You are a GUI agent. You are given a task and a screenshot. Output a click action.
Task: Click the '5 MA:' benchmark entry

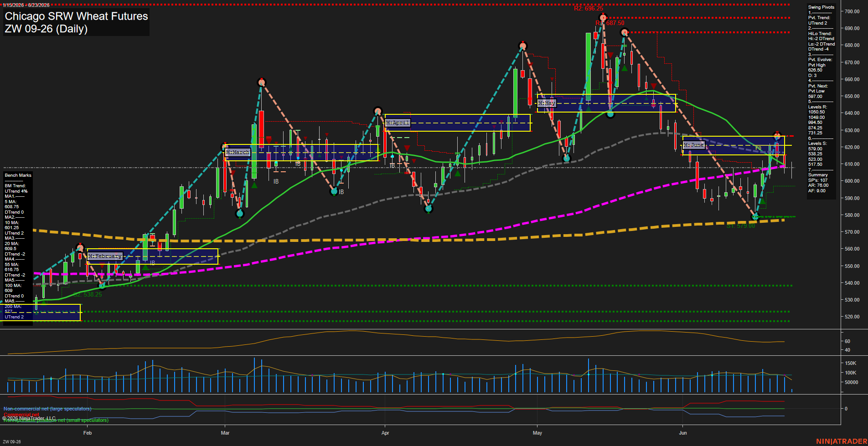click(x=10, y=202)
